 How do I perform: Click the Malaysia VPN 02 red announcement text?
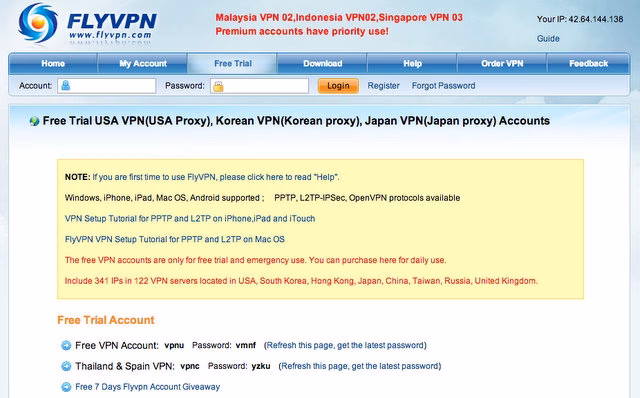point(339,18)
